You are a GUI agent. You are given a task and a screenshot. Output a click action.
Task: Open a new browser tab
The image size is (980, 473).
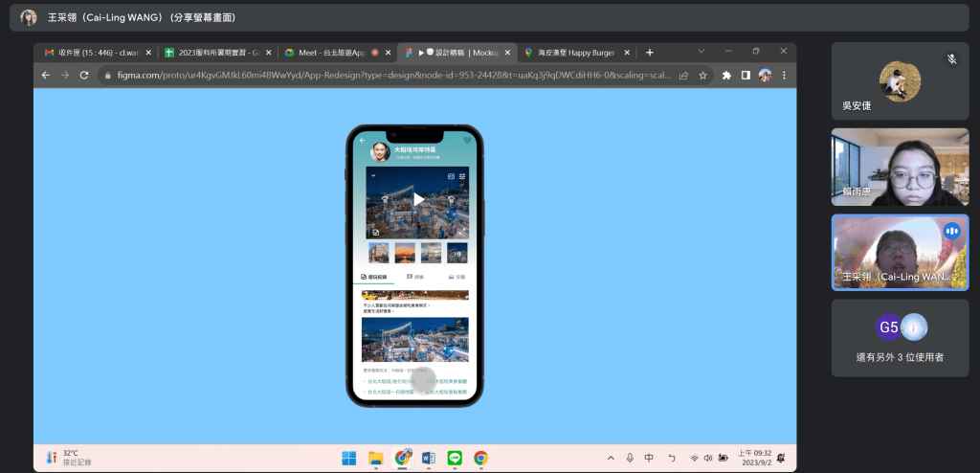650,52
